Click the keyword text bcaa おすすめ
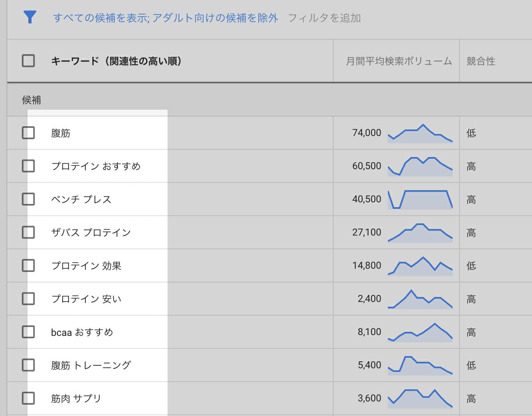The image size is (532, 416). coord(82,332)
